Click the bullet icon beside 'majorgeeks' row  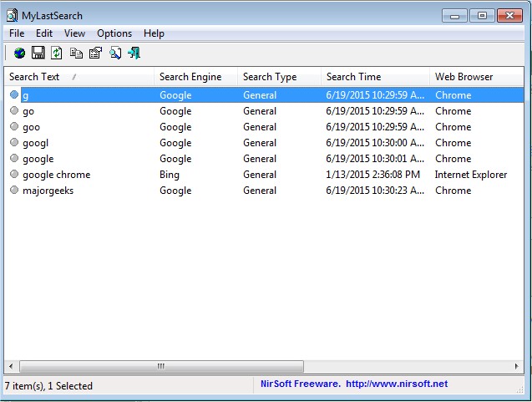pyautogui.click(x=14, y=190)
